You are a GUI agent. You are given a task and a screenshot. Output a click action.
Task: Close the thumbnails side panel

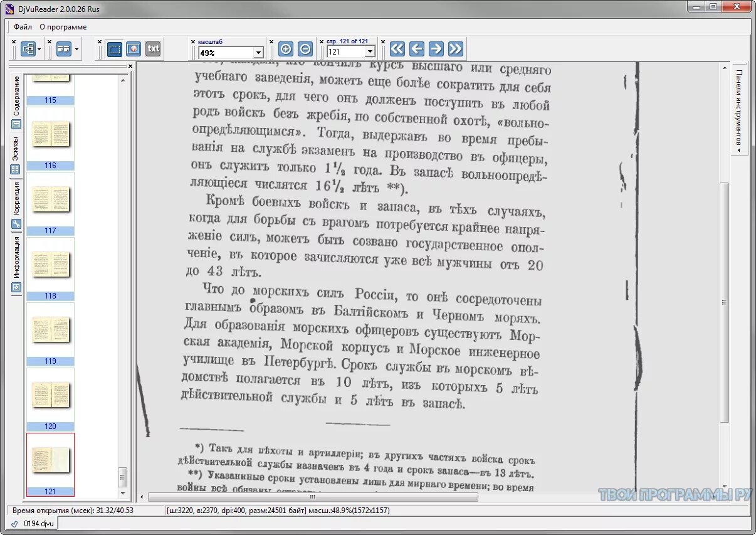tap(130, 66)
